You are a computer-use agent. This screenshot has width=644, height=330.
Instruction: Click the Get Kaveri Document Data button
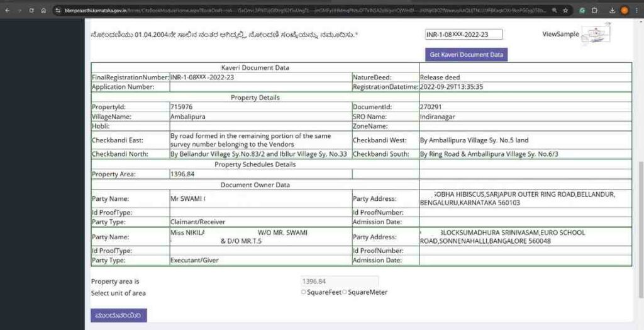tap(466, 55)
